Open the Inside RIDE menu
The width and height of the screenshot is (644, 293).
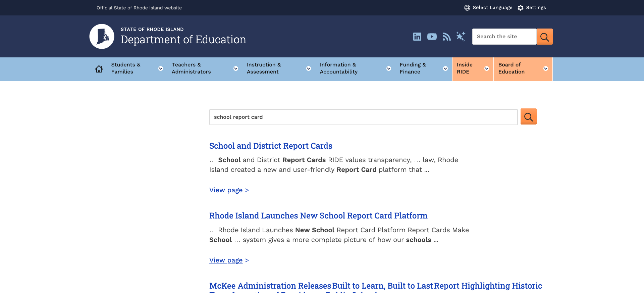[x=465, y=68]
